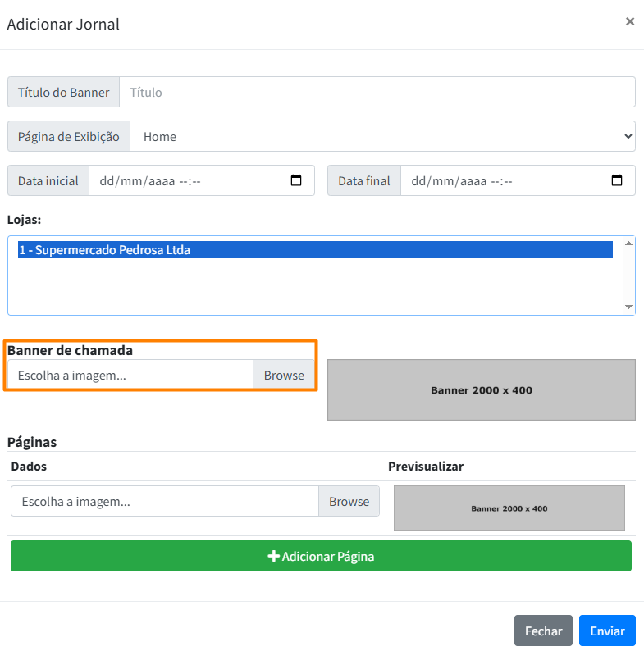Click the Páginas preview banner thumbnail
The width and height of the screenshot is (644, 651).
pos(509,508)
